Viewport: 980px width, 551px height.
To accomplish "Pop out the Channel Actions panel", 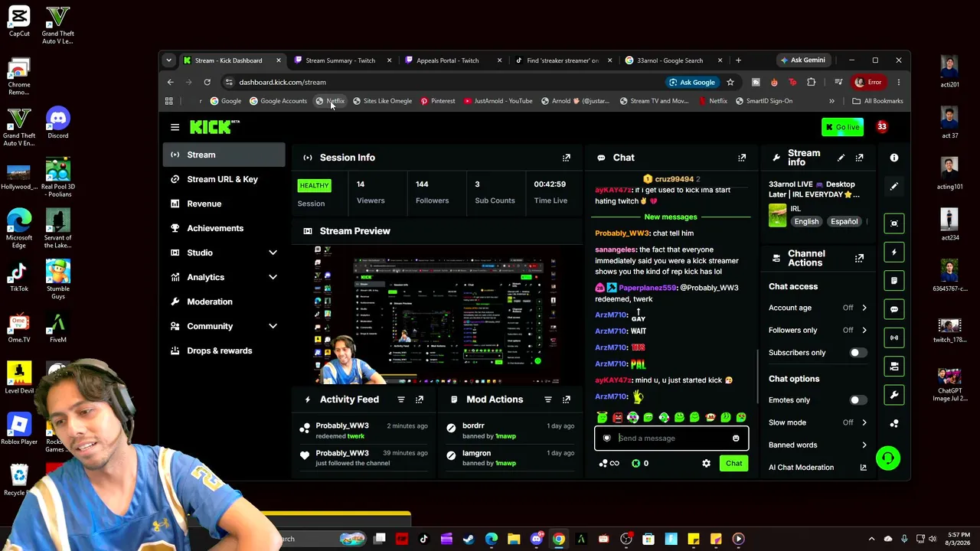I will pyautogui.click(x=859, y=259).
